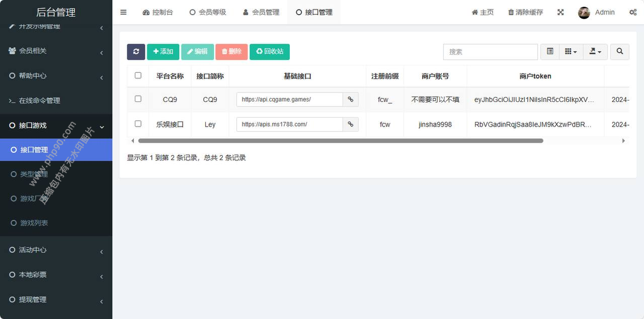The height and width of the screenshot is (319, 644).
Task: Enter fullscreen mode via expand icon
Action: click(560, 13)
